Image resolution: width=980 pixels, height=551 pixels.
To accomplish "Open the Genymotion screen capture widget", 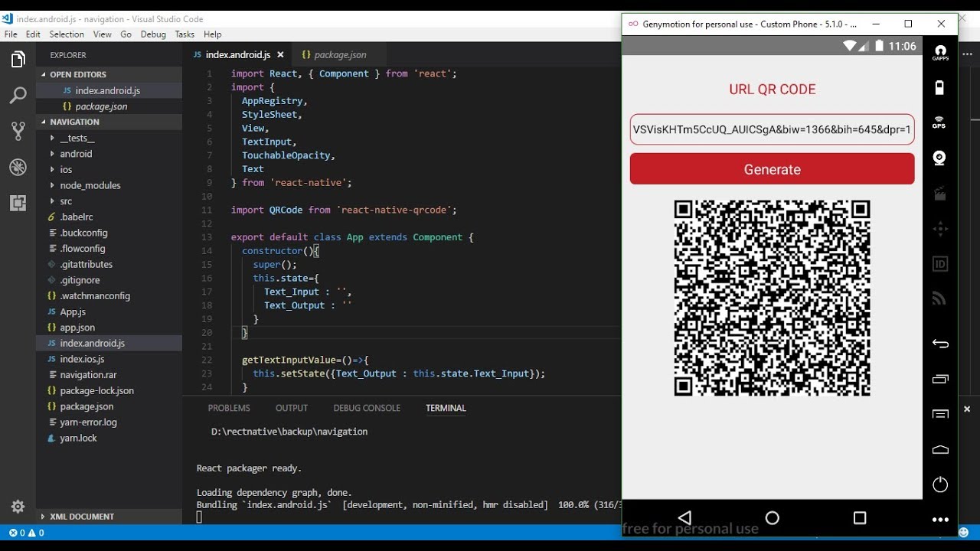I will [x=940, y=194].
